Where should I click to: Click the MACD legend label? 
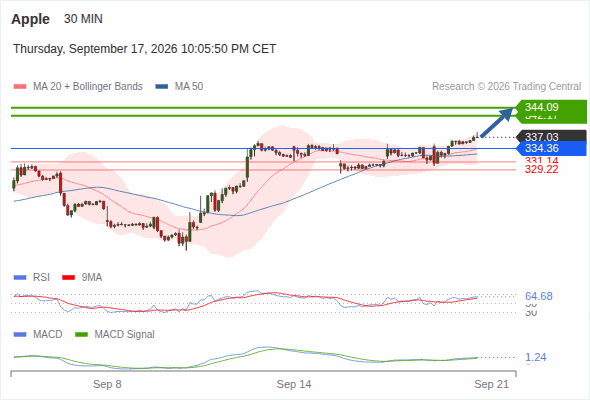(48, 335)
